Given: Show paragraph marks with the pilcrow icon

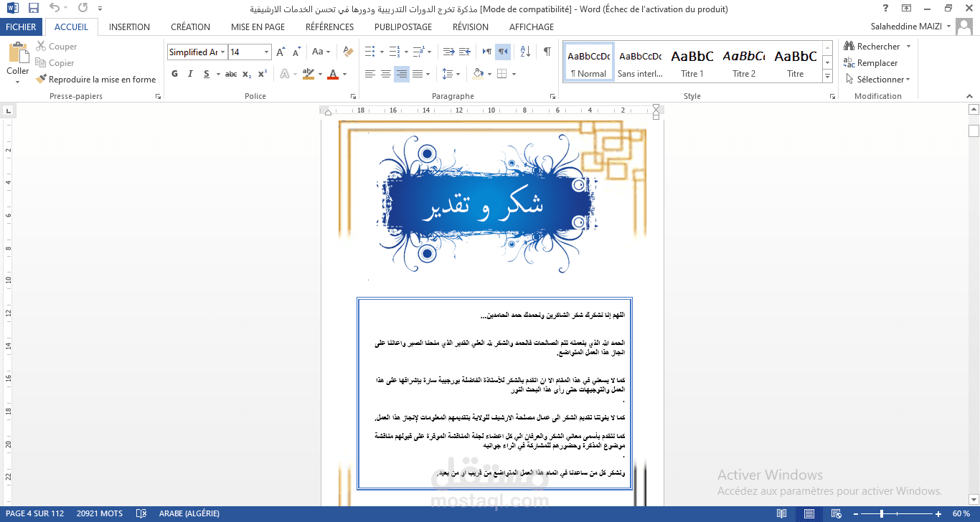Looking at the screenshot, I should point(547,52).
